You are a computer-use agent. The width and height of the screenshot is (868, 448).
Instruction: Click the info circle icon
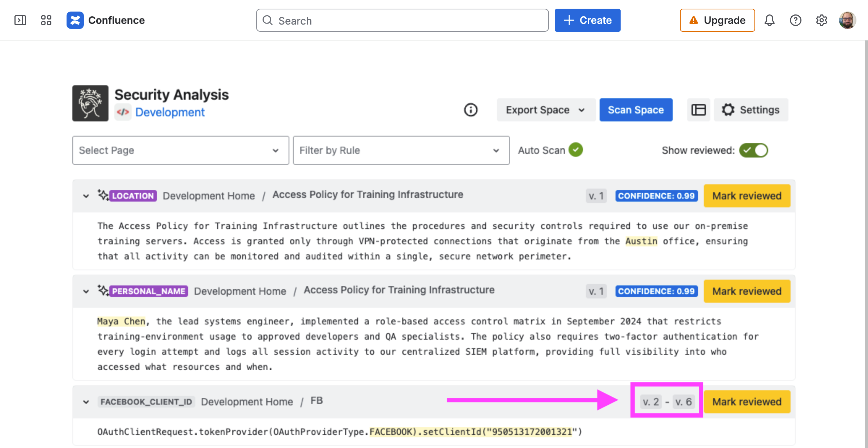(471, 110)
